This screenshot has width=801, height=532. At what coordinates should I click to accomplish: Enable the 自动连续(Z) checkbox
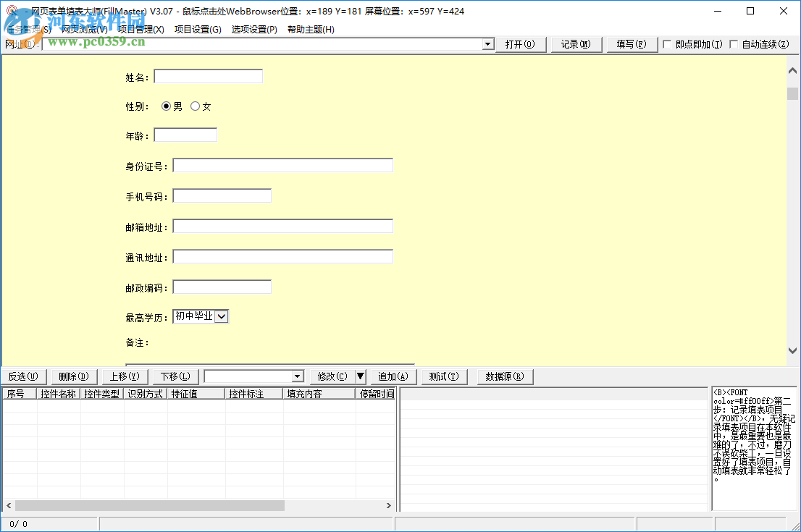tap(734, 44)
